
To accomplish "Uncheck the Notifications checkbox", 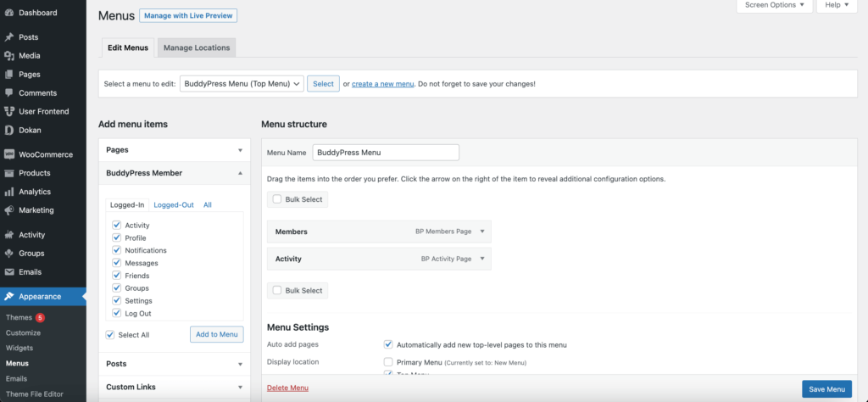I will point(117,250).
